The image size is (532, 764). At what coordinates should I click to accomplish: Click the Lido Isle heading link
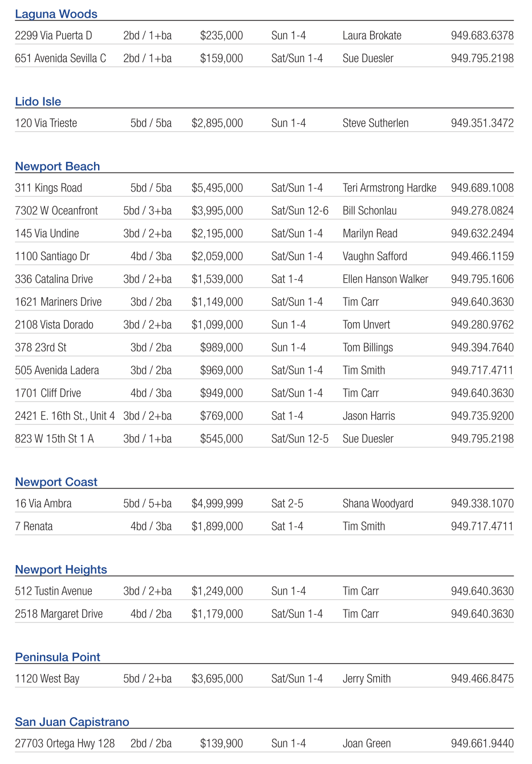pos(38,101)
